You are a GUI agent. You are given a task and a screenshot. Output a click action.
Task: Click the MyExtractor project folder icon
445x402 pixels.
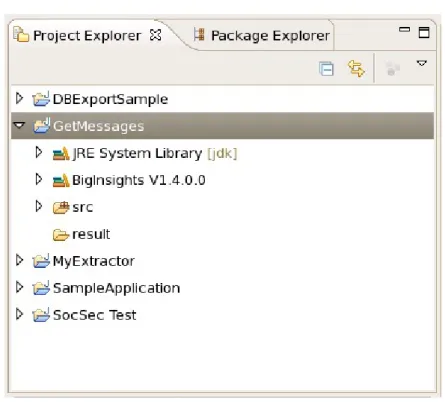[x=41, y=260]
